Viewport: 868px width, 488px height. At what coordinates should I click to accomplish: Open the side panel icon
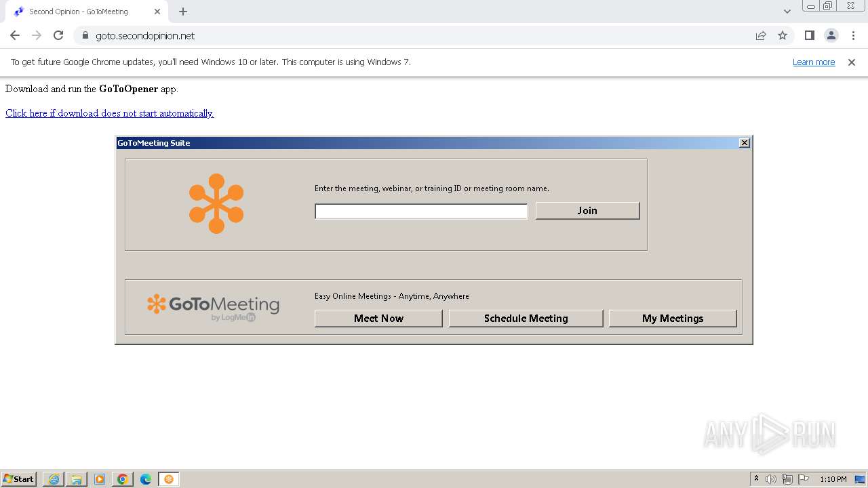tap(809, 35)
